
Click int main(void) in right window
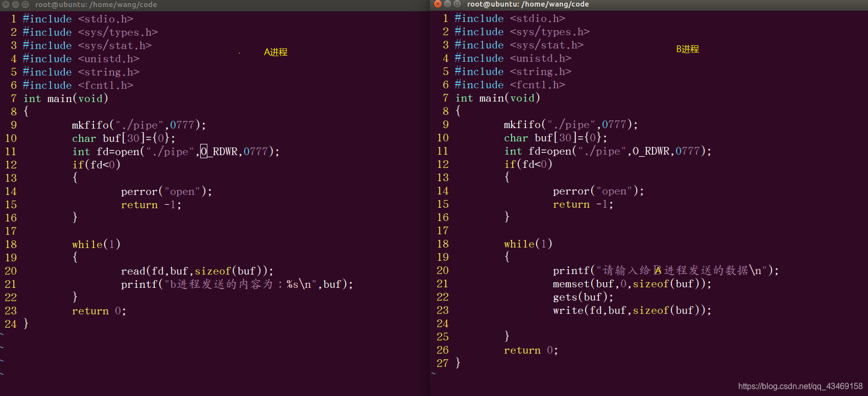tap(498, 98)
